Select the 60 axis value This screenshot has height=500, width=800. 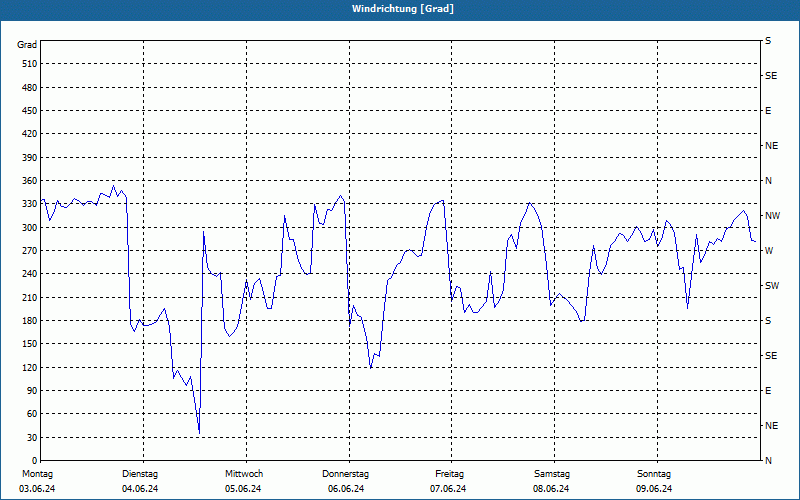click(32, 414)
